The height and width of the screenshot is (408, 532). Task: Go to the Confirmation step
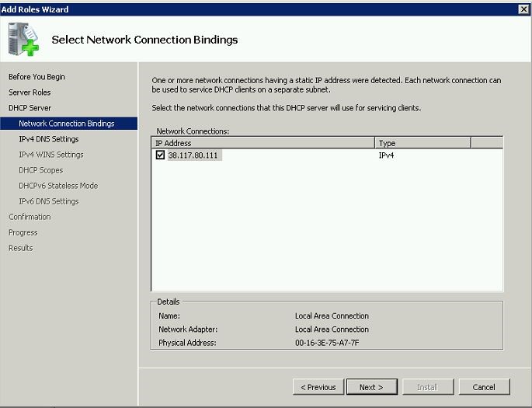tap(30, 217)
